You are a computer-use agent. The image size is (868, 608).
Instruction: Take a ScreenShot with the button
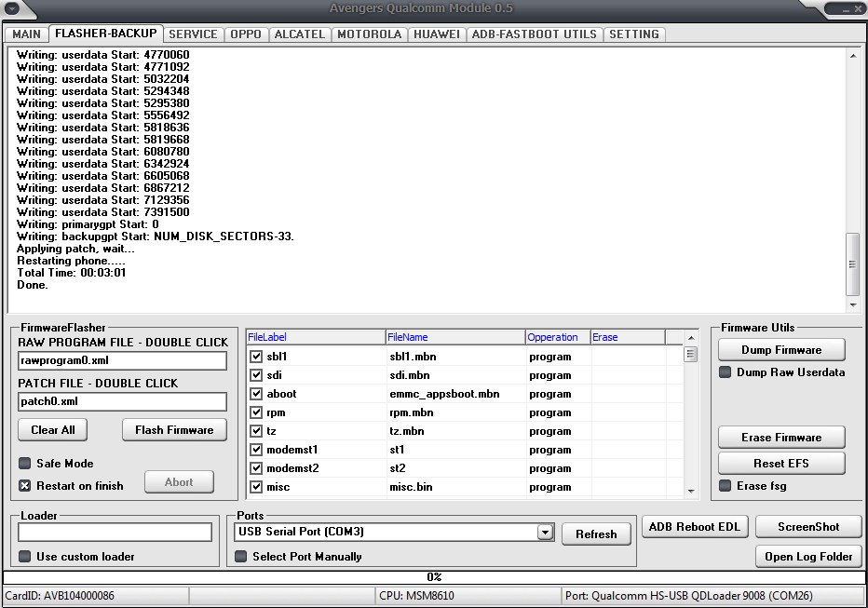[x=808, y=527]
